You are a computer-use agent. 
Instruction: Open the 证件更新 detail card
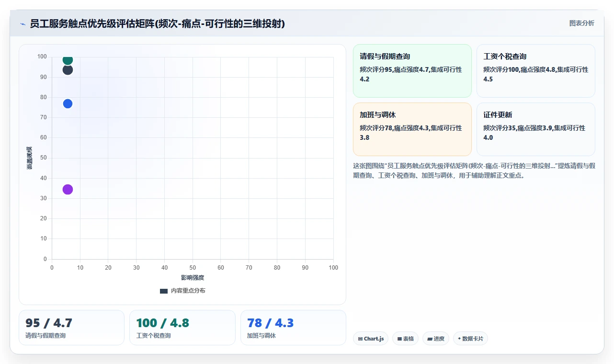pyautogui.click(x=535, y=129)
